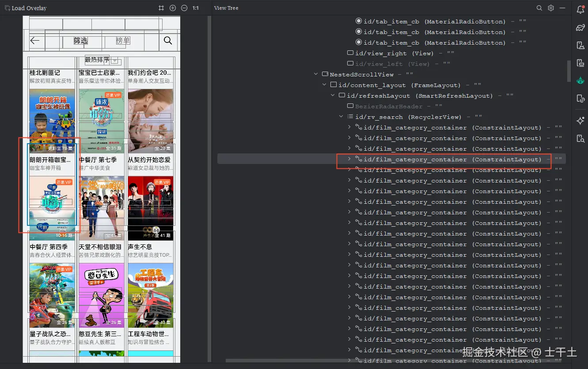The height and width of the screenshot is (369, 588).
Task: Open the Running Devices tool window
Action: [x=580, y=63]
